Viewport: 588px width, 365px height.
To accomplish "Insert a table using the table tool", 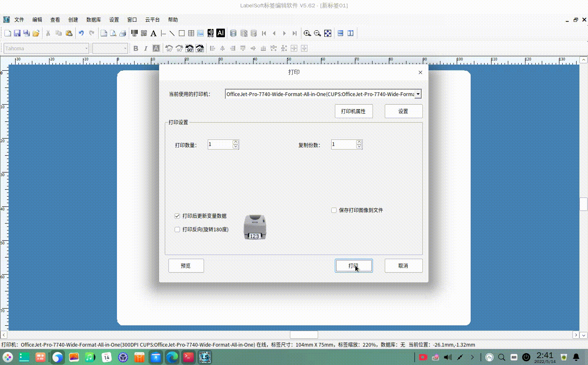I will pyautogui.click(x=191, y=33).
